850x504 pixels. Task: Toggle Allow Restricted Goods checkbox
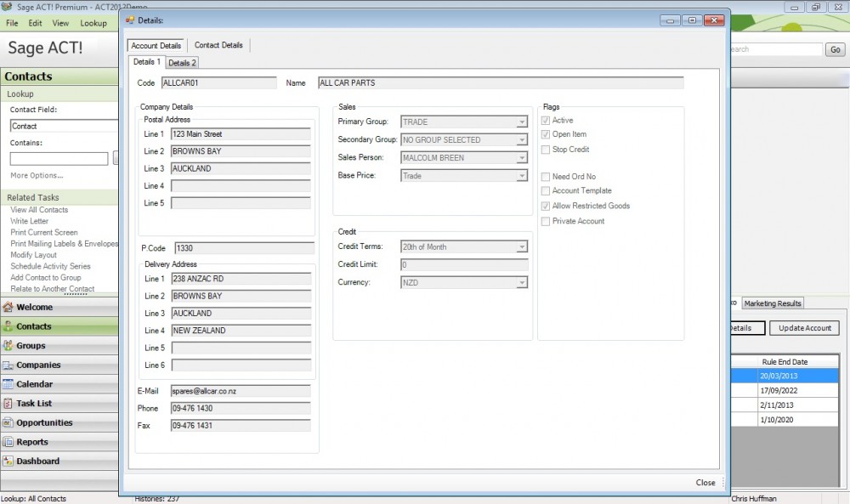coord(546,206)
